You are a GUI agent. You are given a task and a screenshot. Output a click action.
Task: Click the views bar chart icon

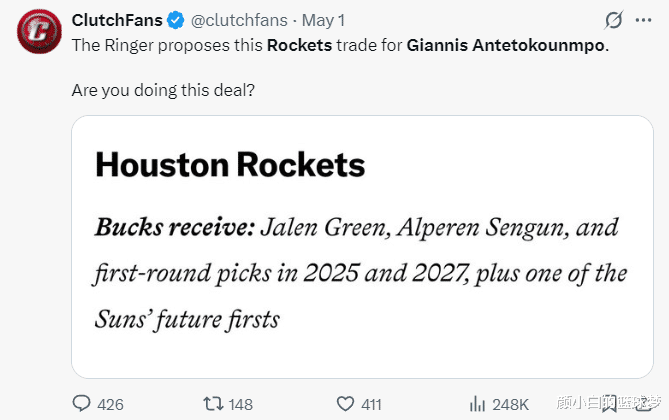(x=477, y=403)
